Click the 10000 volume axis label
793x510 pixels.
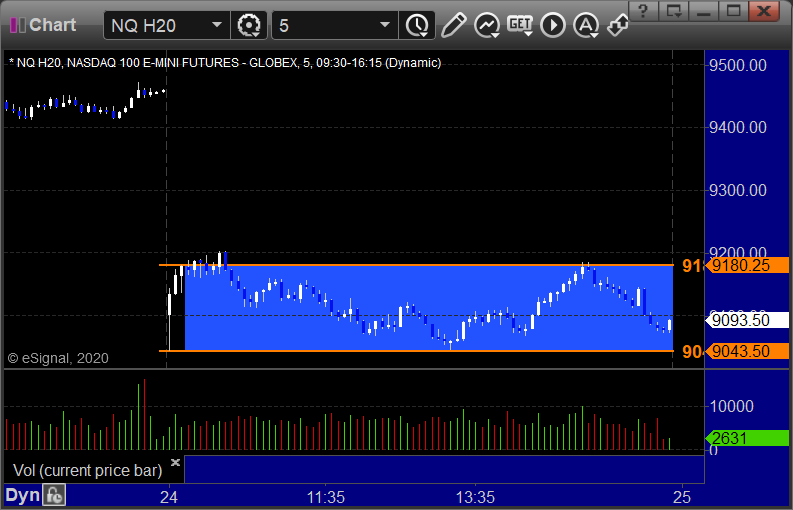point(731,406)
